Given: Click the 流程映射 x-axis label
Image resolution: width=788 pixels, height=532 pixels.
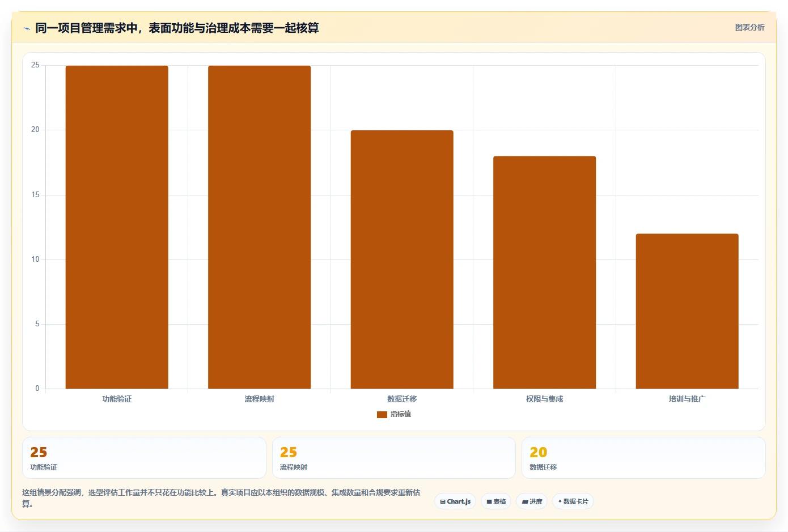Looking at the screenshot, I should [259, 399].
